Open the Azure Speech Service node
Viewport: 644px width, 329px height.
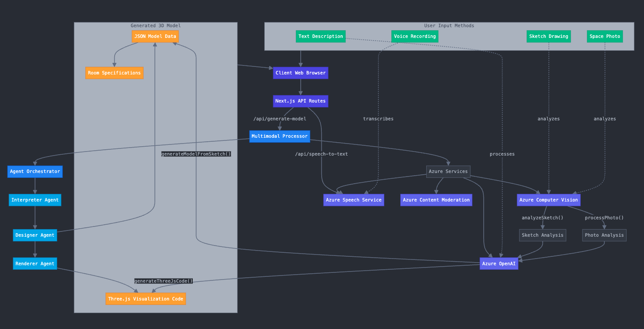pyautogui.click(x=353, y=200)
